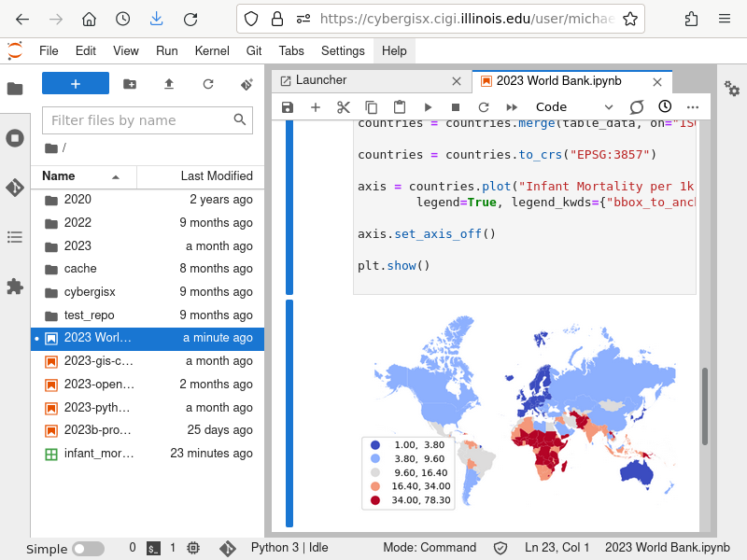Click the dark red legend marker
Screen dimensions: 747x560
click(375, 500)
